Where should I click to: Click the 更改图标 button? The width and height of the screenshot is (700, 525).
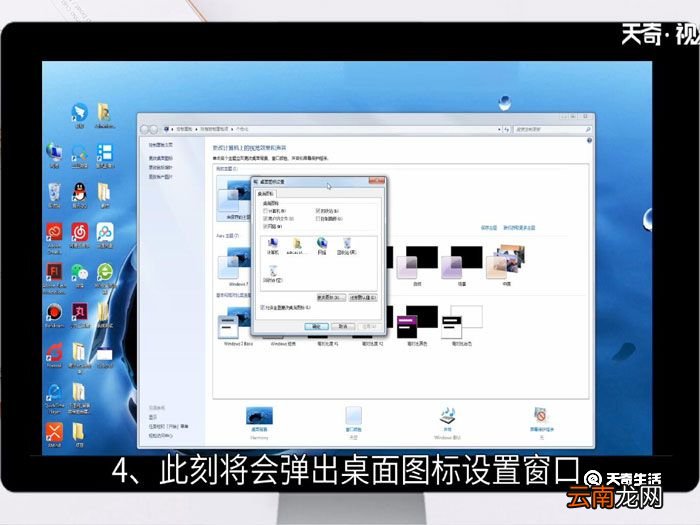[331, 297]
